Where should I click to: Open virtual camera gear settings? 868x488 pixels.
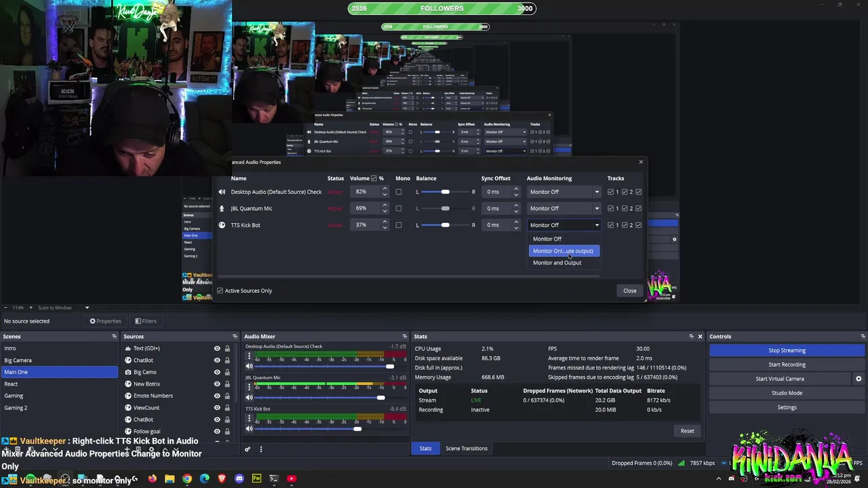(x=859, y=379)
